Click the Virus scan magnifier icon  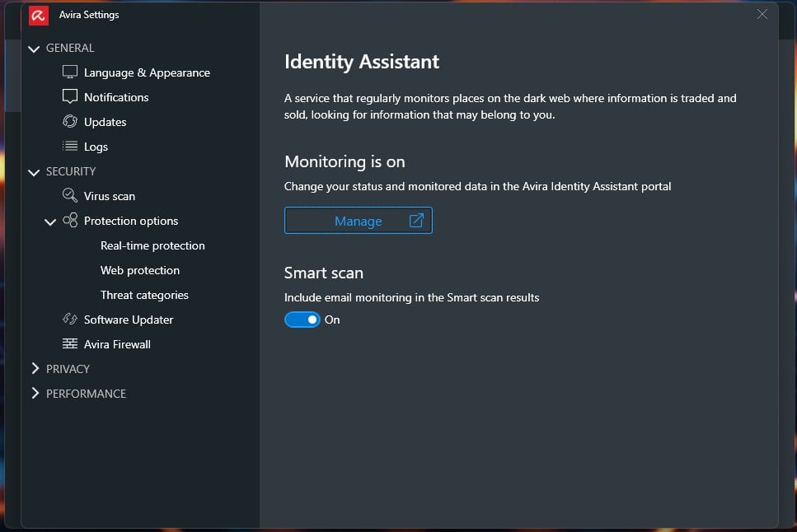click(69, 195)
